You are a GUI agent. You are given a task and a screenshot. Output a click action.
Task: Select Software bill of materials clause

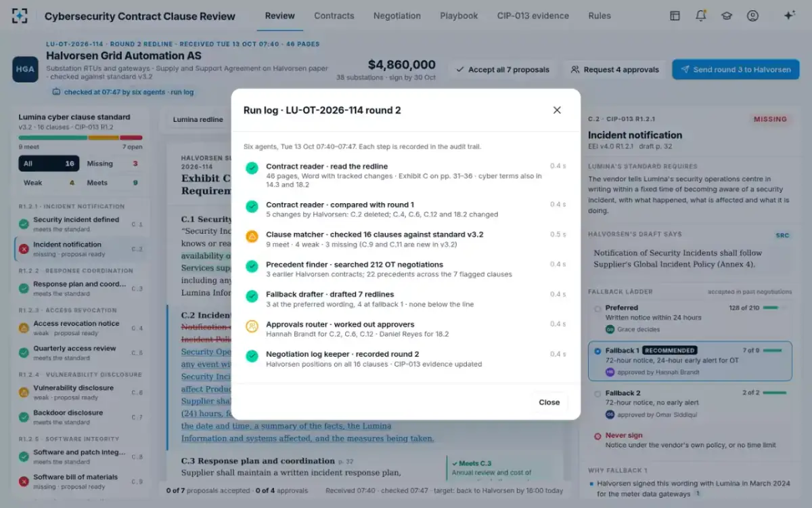81,481
